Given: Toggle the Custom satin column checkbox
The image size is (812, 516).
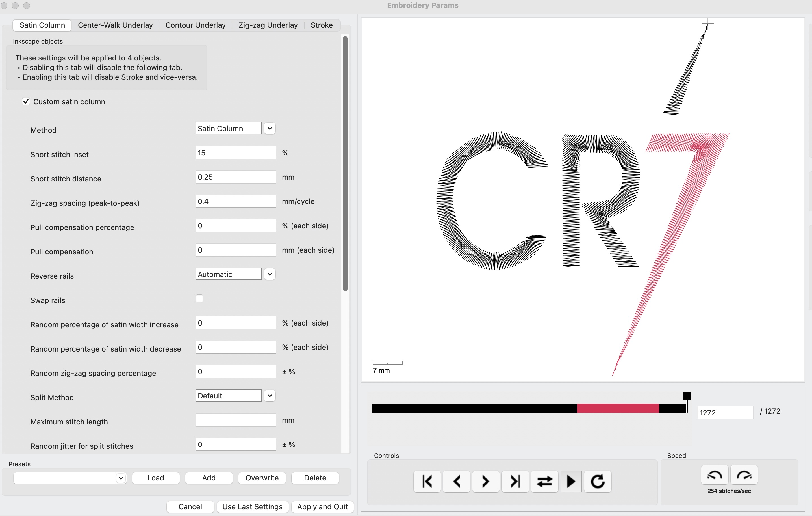Looking at the screenshot, I should point(26,101).
